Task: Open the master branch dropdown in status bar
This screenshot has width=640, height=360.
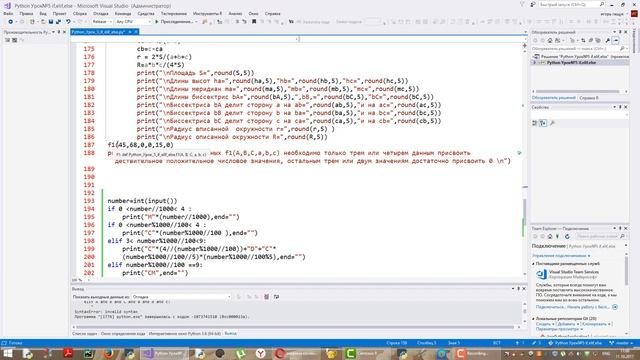Action: tap(622, 343)
